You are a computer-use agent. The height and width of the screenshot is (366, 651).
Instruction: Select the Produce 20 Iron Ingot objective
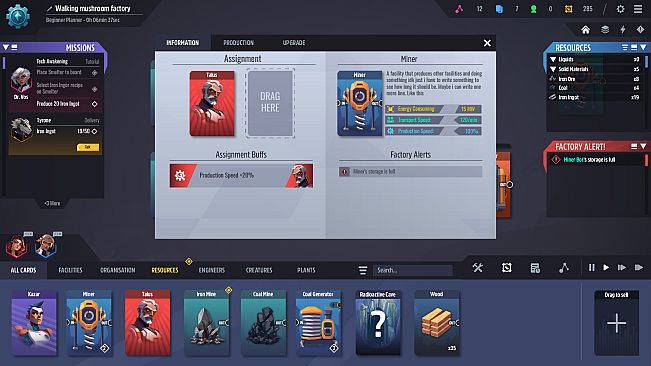[x=66, y=104]
